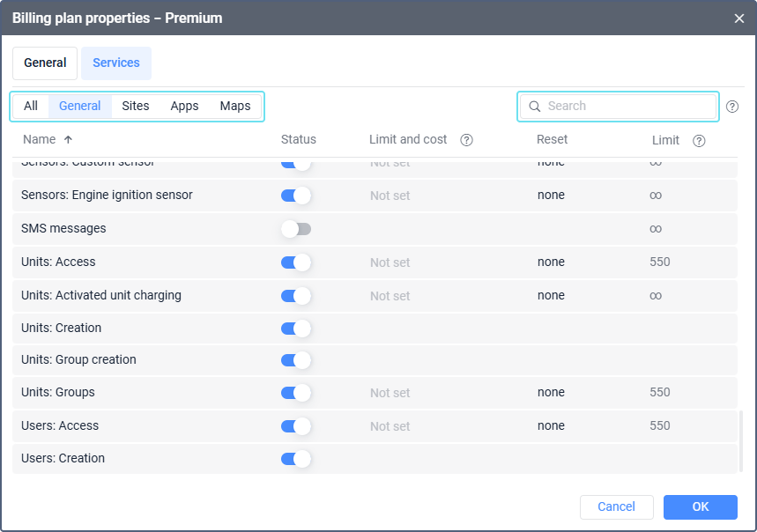The width and height of the screenshot is (757, 532).
Task: Turn off Users: Creation toggle
Action: (296, 459)
